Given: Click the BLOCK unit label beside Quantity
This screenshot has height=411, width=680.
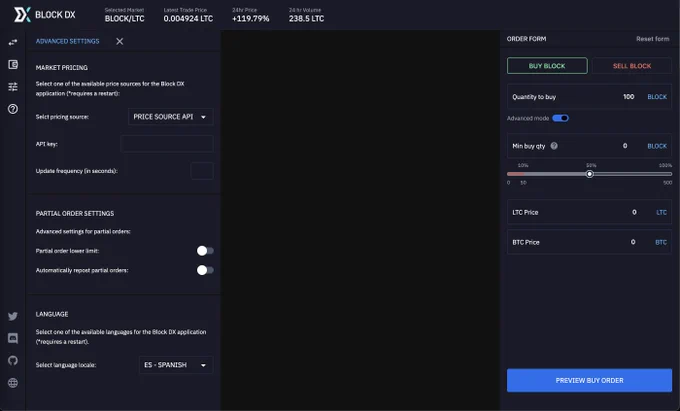Looking at the screenshot, I should [657, 97].
